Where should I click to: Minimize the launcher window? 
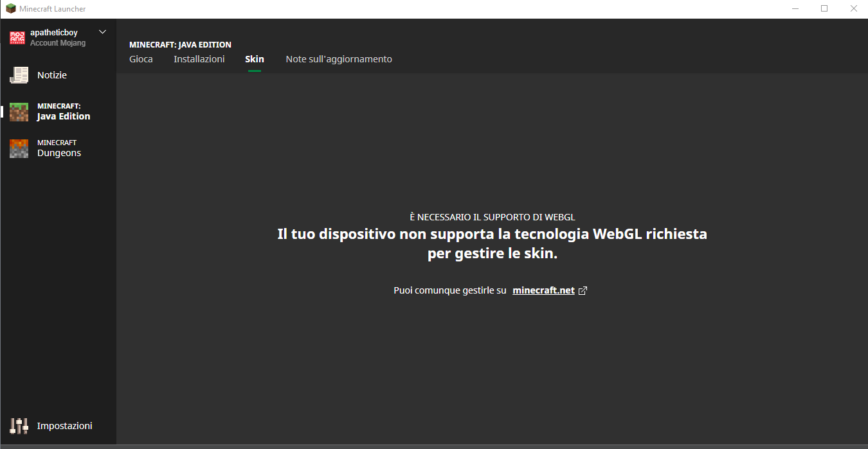[795, 9]
